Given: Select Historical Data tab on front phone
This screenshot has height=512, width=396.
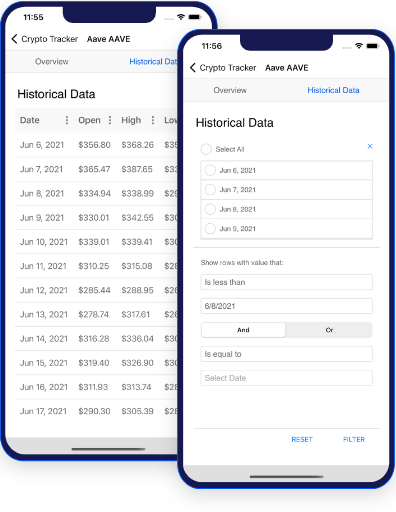Looking at the screenshot, I should click(333, 90).
